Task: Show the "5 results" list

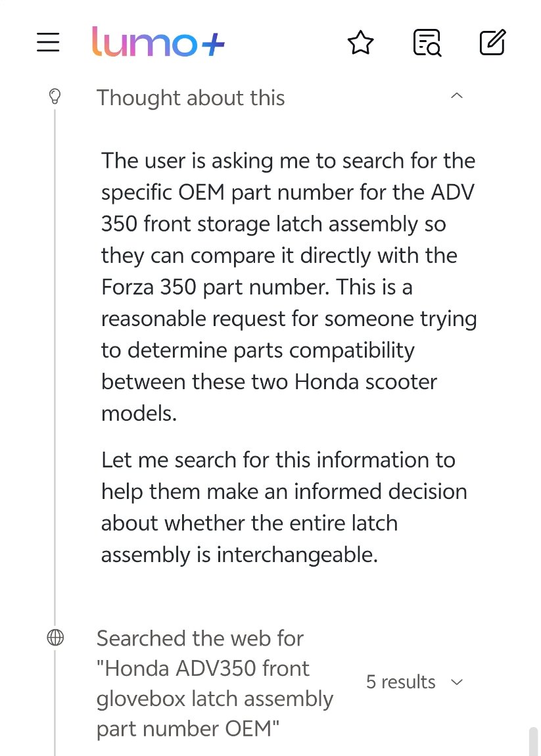Action: click(400, 682)
